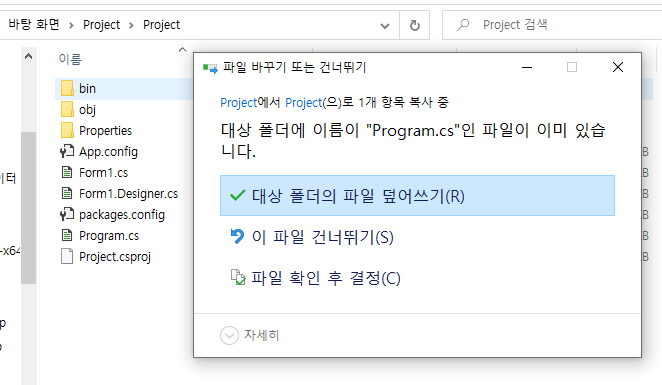Open the address bar history dropdown
This screenshot has width=662, height=385.
click(x=385, y=26)
